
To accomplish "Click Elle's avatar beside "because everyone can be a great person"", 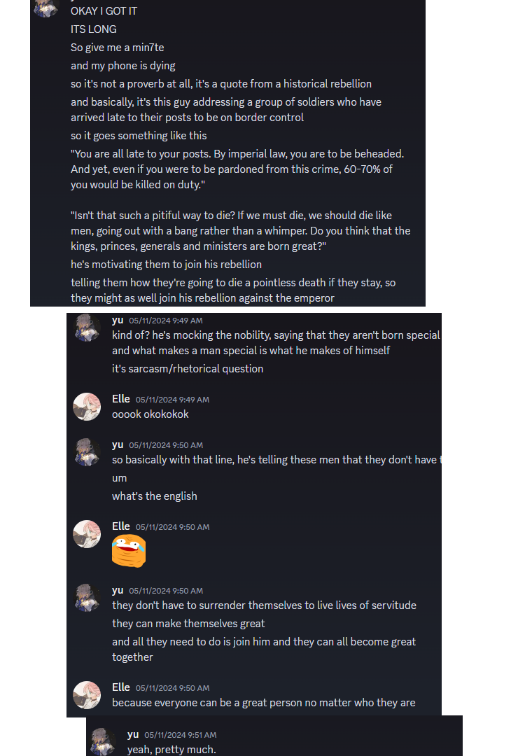I will (x=87, y=695).
